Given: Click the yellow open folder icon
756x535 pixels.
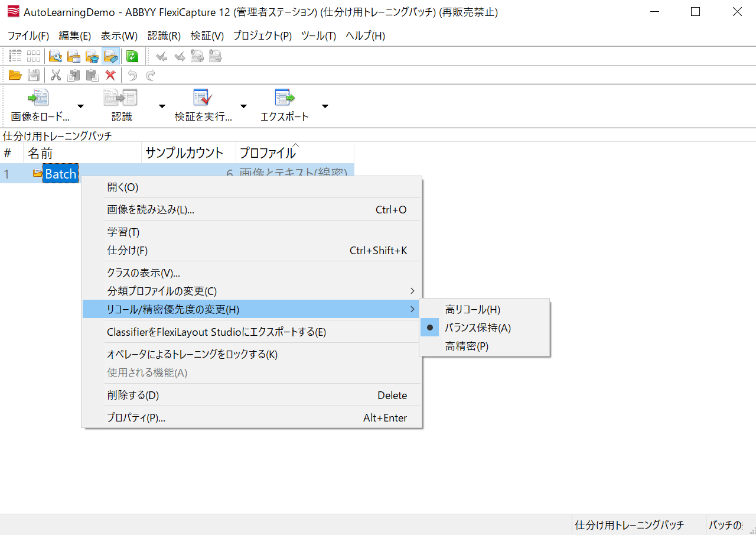Looking at the screenshot, I should click(15, 75).
